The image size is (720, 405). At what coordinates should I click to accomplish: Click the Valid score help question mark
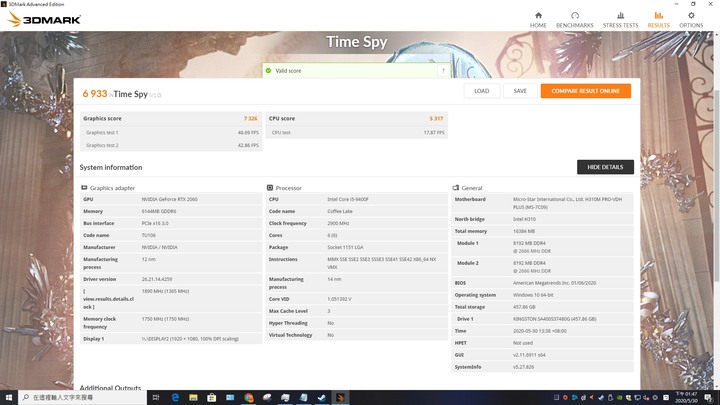click(443, 70)
